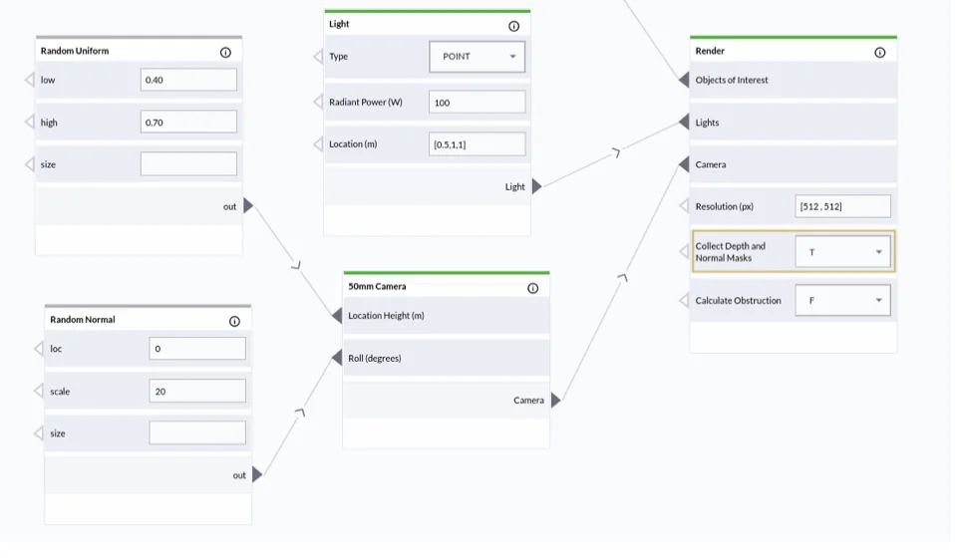Click the Light output port triangle

(x=536, y=186)
